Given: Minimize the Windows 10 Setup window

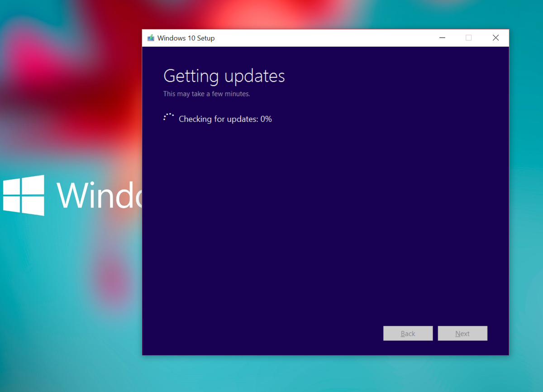Looking at the screenshot, I should 442,38.
